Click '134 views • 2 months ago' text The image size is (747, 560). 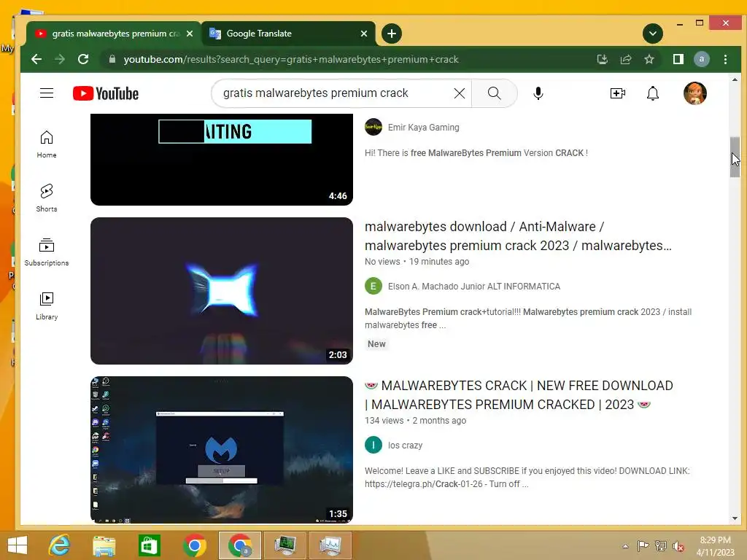415,421
